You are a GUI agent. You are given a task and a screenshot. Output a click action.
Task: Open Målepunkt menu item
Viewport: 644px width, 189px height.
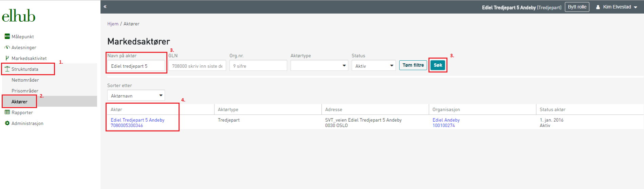pos(23,37)
